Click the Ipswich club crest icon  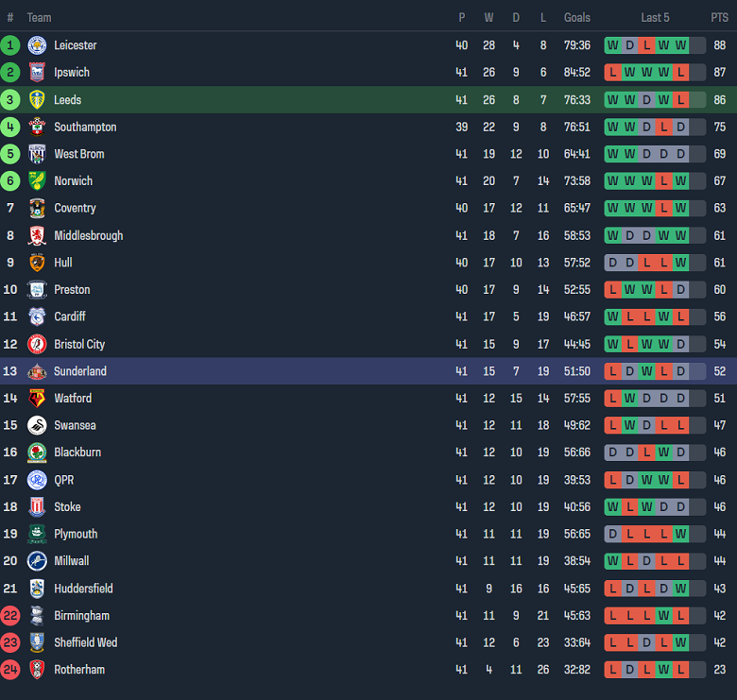coord(37,73)
